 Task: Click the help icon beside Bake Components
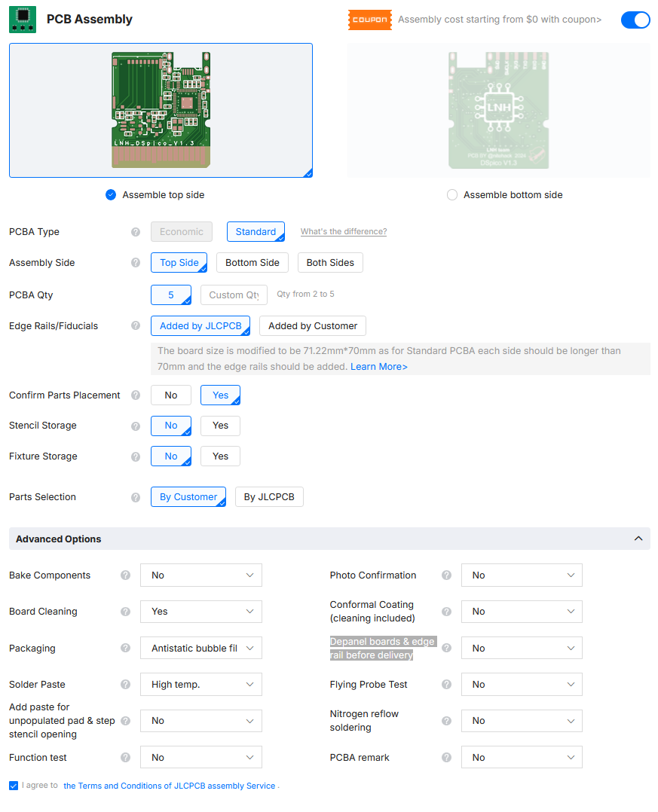click(126, 575)
